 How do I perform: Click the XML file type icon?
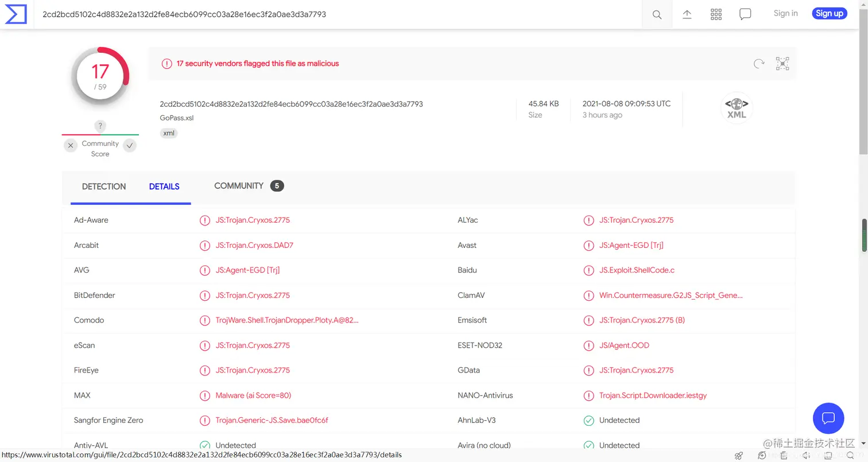click(x=737, y=108)
